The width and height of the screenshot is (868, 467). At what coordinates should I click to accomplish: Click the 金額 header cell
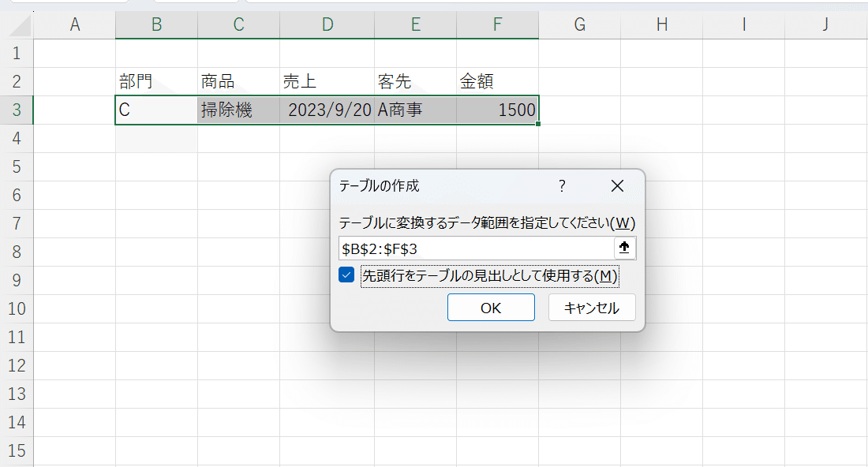(x=497, y=82)
